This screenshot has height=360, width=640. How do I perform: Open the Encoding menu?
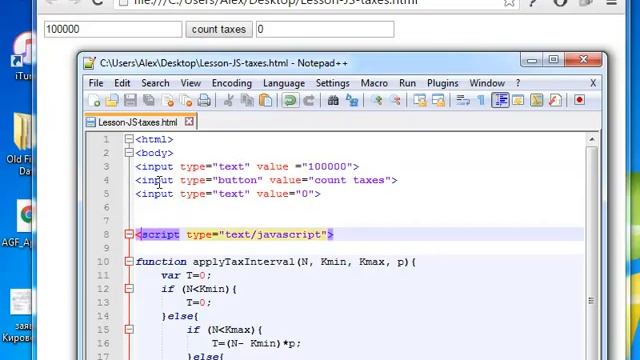coord(232,83)
